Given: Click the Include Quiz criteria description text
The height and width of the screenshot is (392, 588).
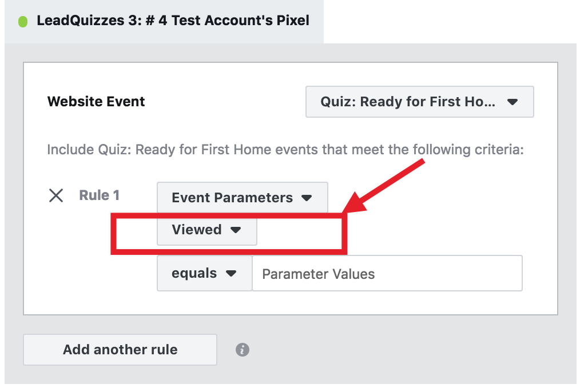Looking at the screenshot, I should pos(285,150).
